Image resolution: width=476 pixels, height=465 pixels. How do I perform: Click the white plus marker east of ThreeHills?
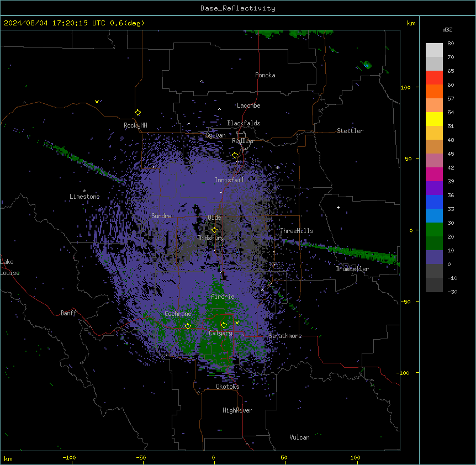pos(338,207)
